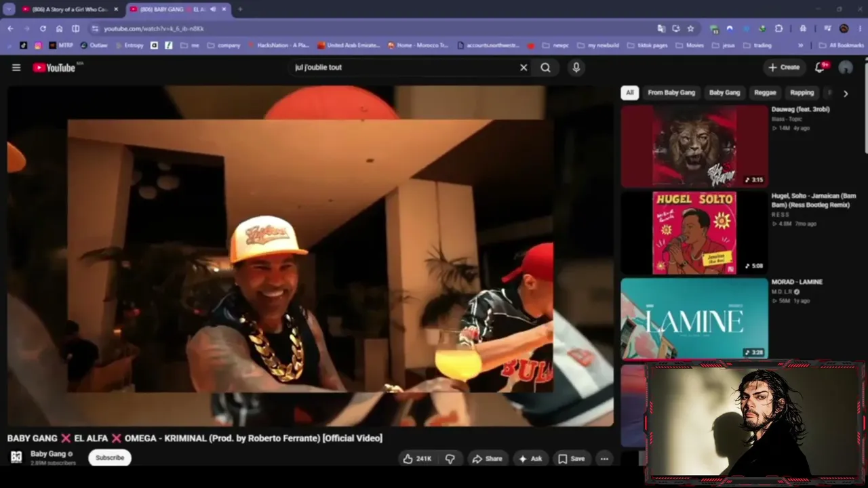Screen dimensions: 868x488
Task: Show more filter chips with the arrow
Action: [845, 94]
